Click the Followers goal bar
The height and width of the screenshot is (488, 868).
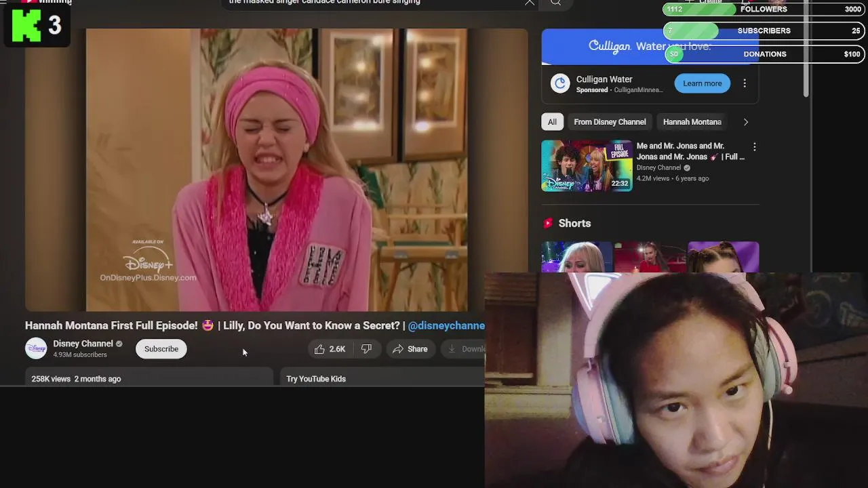pyautogui.click(x=764, y=9)
